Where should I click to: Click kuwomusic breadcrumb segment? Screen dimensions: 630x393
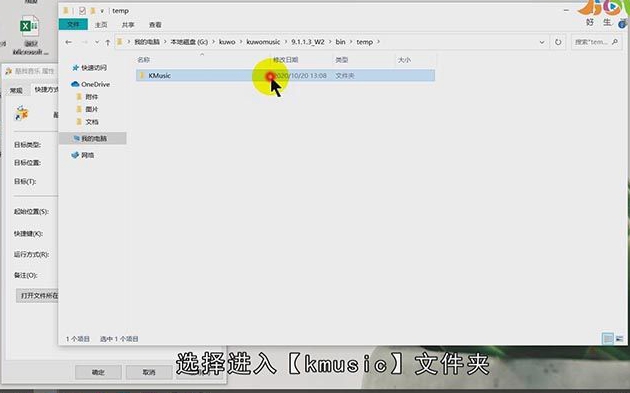pyautogui.click(x=263, y=42)
